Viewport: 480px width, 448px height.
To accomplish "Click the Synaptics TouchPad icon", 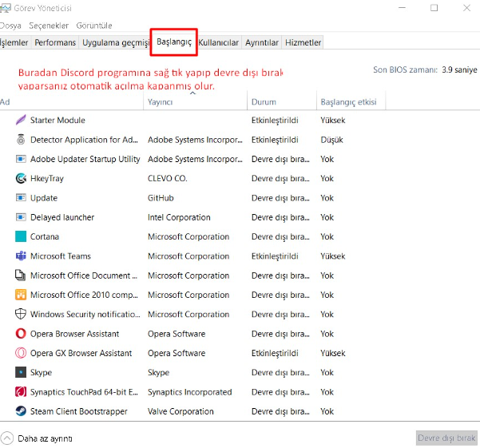I will click(x=21, y=391).
